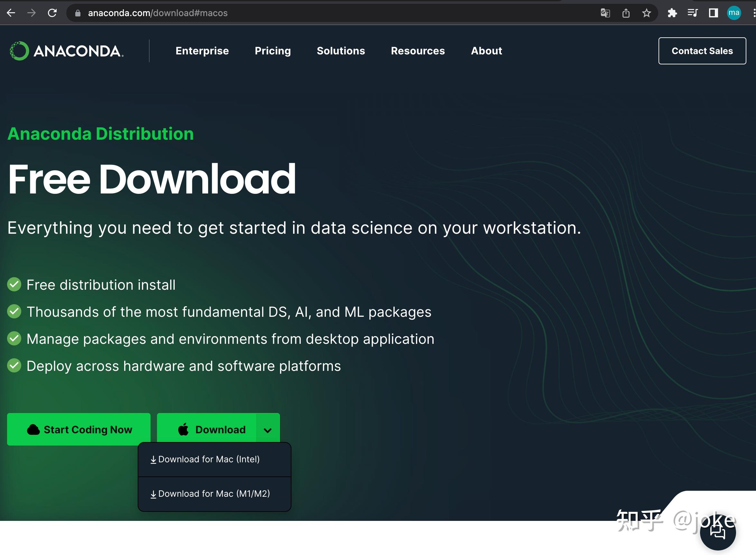Open the 'ma' profile avatar
756x555 pixels.
[734, 13]
